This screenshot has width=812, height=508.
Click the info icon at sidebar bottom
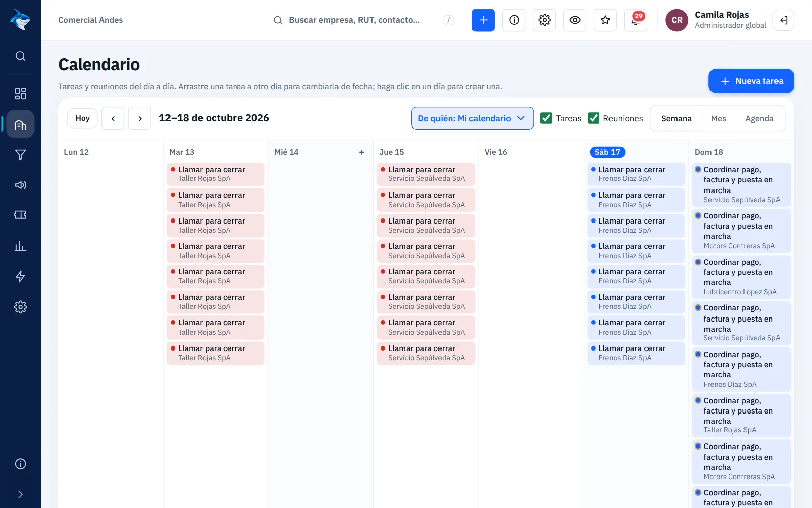coord(20,464)
